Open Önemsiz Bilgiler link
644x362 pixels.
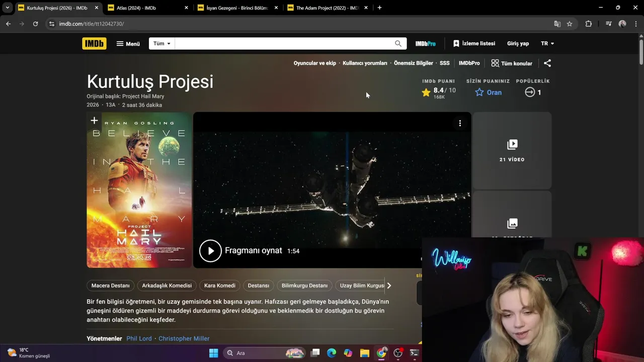[x=414, y=63]
